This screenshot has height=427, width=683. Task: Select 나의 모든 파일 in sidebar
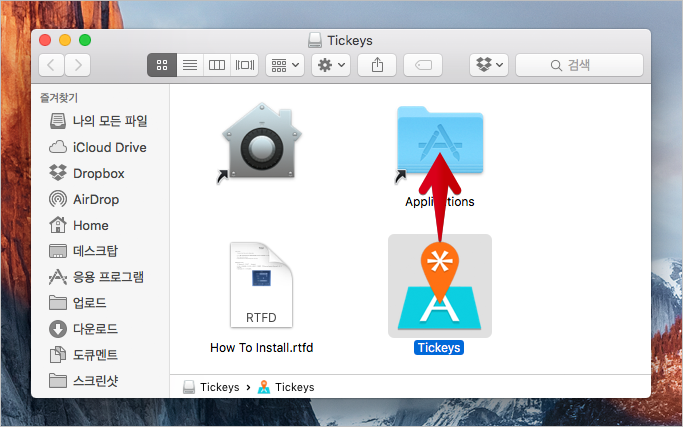(98, 121)
